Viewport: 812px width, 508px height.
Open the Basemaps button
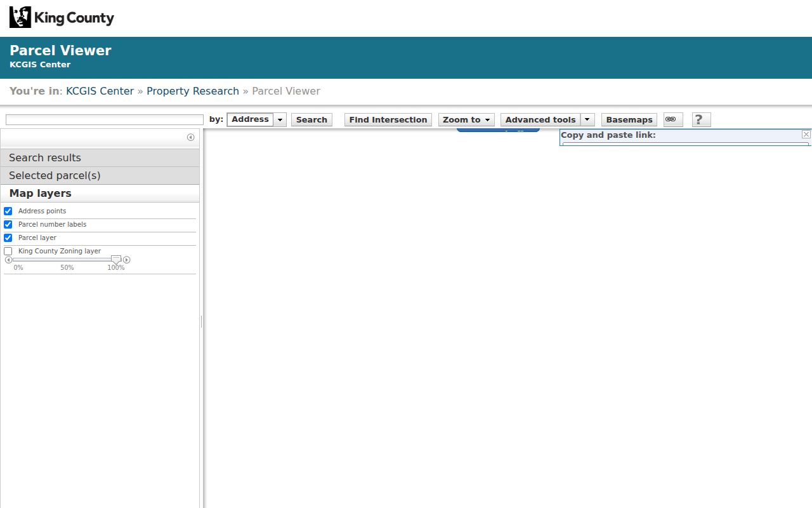click(629, 119)
